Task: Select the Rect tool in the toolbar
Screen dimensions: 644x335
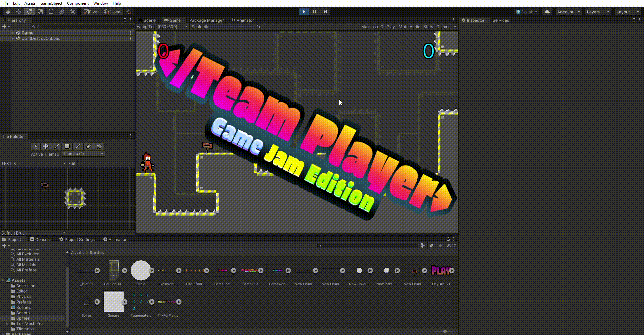Action: click(51, 12)
